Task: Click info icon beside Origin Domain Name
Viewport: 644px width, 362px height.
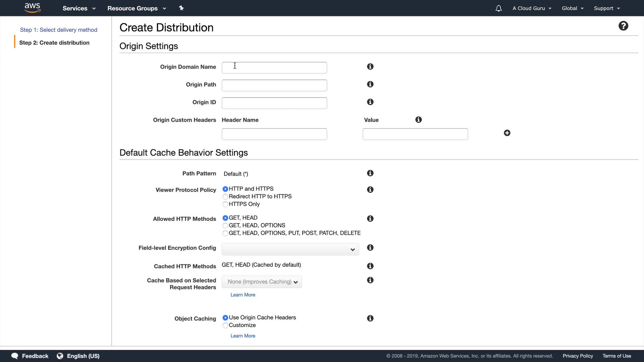Action: click(370, 67)
